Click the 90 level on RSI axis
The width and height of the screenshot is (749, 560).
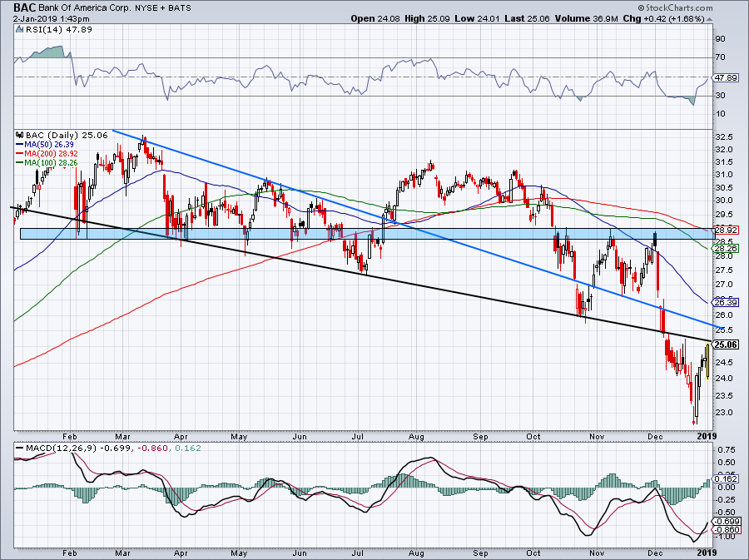pyautogui.click(x=721, y=39)
